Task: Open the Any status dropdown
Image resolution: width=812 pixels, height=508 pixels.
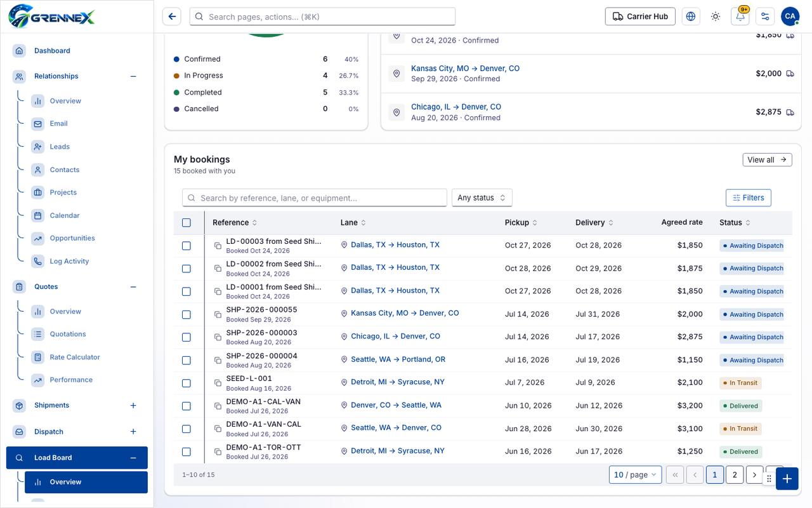Action: 481,197
